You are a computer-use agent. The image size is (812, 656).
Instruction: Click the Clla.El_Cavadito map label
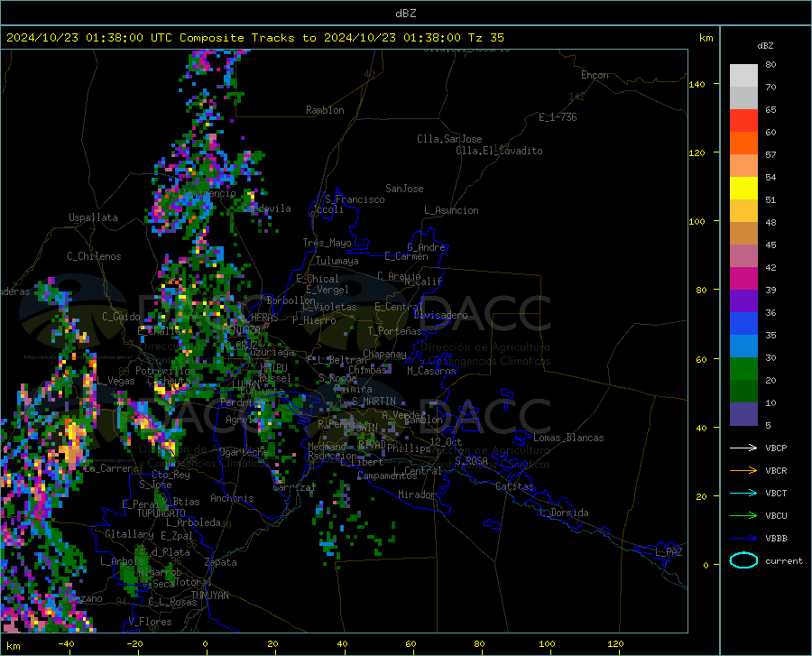[x=499, y=151]
